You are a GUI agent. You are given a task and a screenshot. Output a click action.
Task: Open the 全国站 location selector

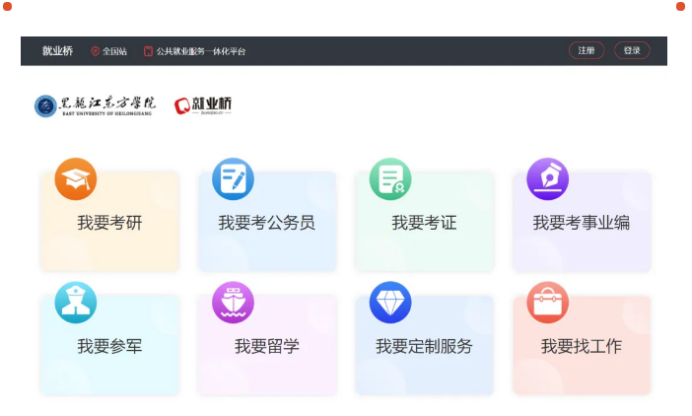pyautogui.click(x=109, y=51)
